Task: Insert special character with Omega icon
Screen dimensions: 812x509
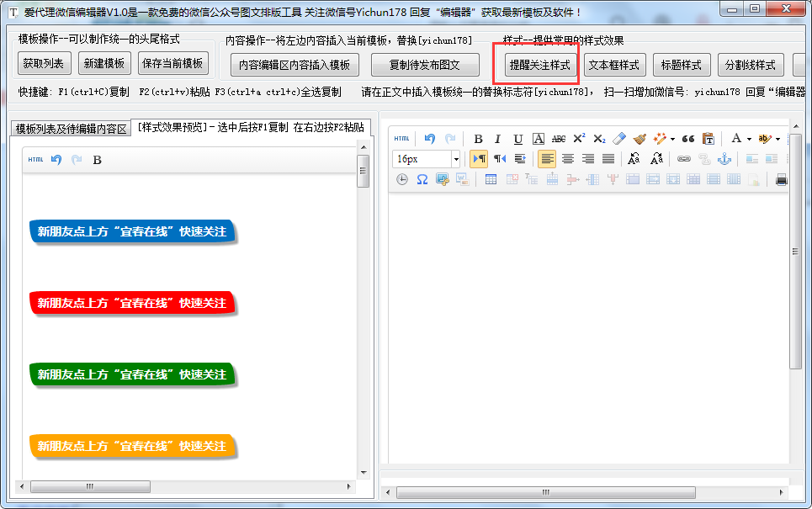Action: [422, 179]
